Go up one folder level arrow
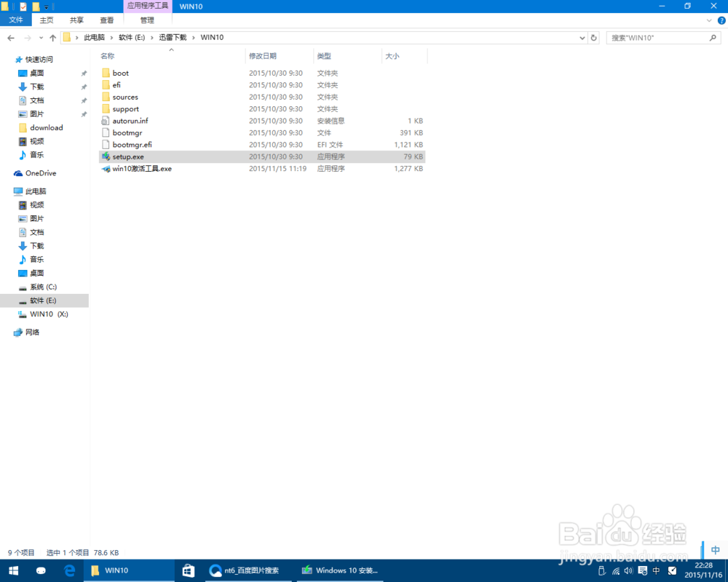The height and width of the screenshot is (582, 728). [53, 38]
